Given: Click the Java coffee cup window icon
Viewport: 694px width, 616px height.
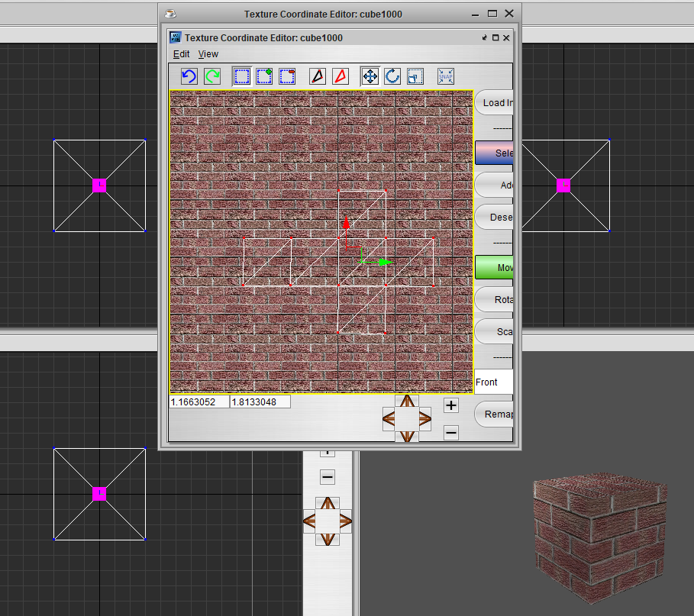Looking at the screenshot, I should 170,14.
